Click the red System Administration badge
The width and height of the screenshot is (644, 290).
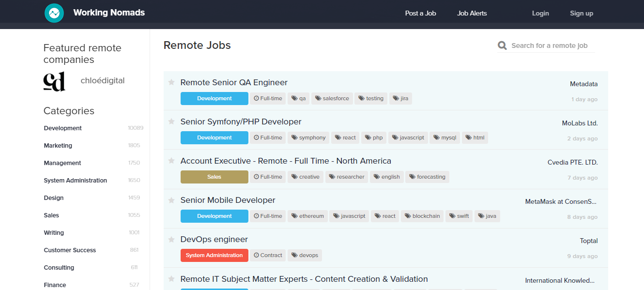(214, 255)
